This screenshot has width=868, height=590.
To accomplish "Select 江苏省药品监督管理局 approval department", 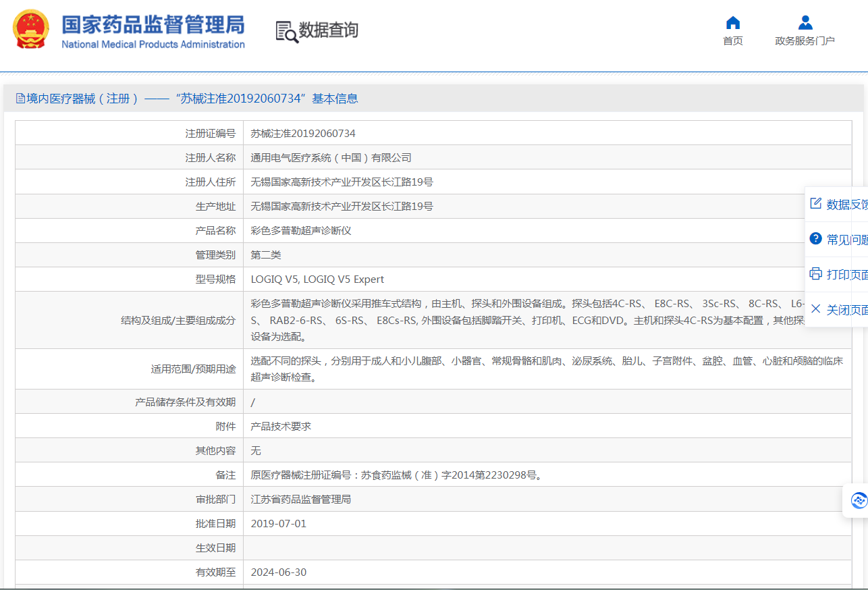I will 301,500.
